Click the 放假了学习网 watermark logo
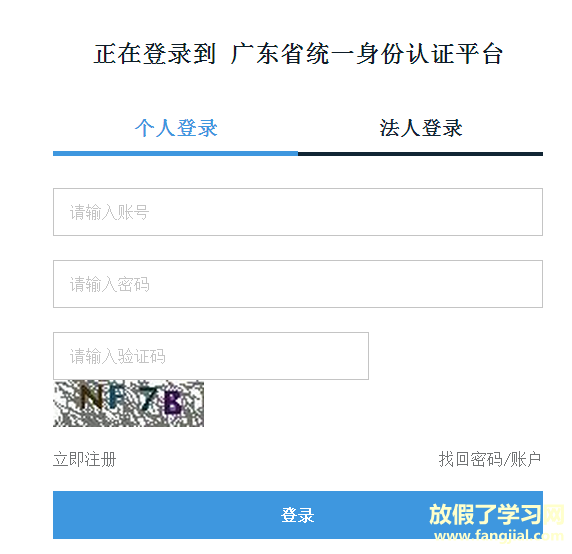This screenshot has width=572, height=554. [x=496, y=514]
